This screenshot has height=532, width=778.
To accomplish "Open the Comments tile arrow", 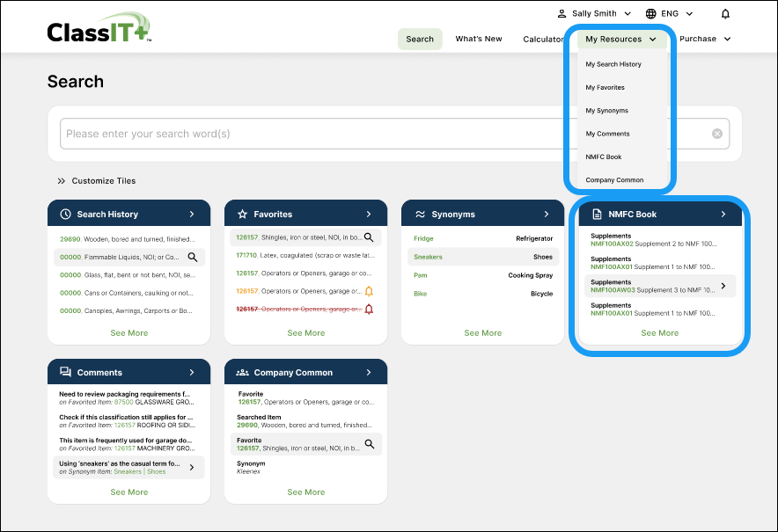I will pyautogui.click(x=192, y=372).
